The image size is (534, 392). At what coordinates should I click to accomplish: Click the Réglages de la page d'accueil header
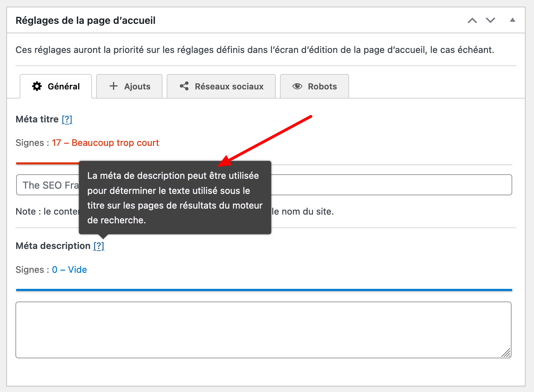(x=85, y=20)
